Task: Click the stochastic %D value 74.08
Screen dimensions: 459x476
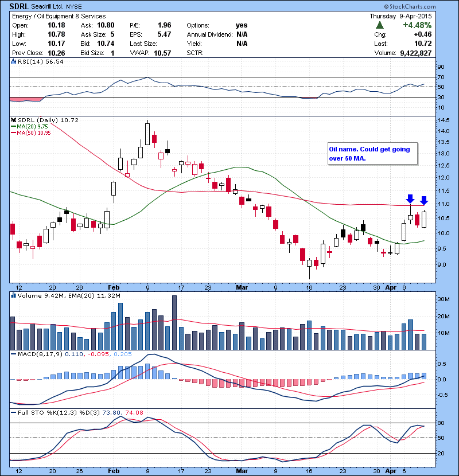Action: pos(134,413)
